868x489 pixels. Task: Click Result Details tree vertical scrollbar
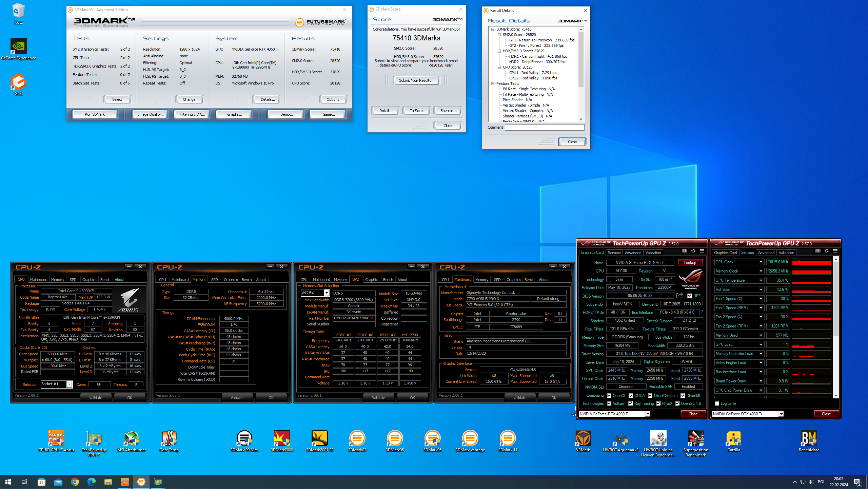point(581,74)
